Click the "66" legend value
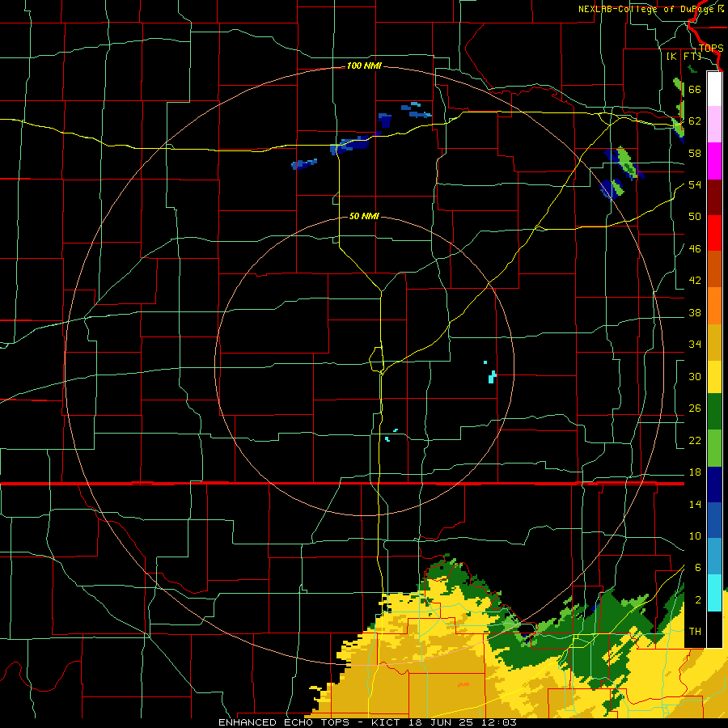728x728 pixels. tap(695, 89)
